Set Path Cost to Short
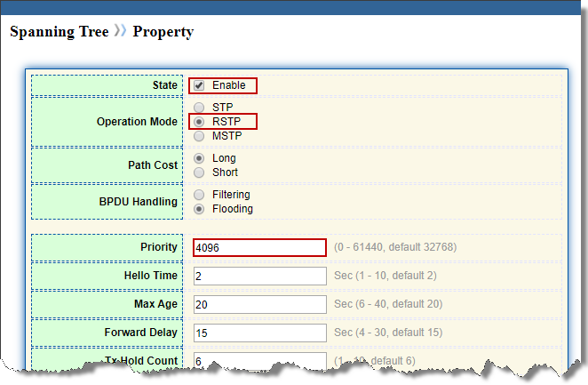588x385 pixels. (199, 172)
